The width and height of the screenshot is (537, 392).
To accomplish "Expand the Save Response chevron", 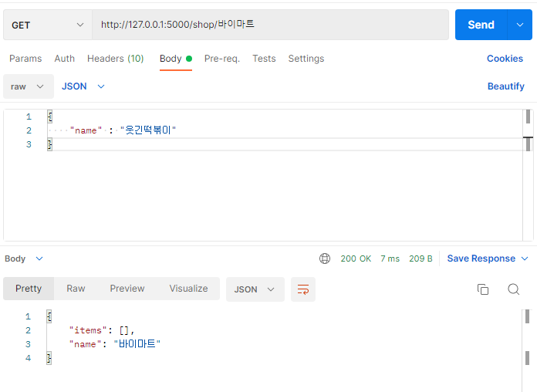I will pyautogui.click(x=525, y=259).
